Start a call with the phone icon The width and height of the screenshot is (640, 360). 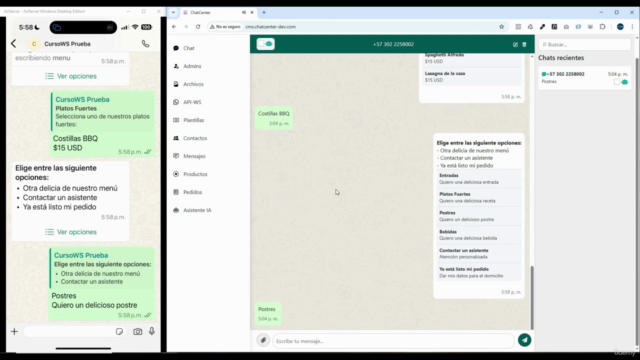[x=145, y=44]
